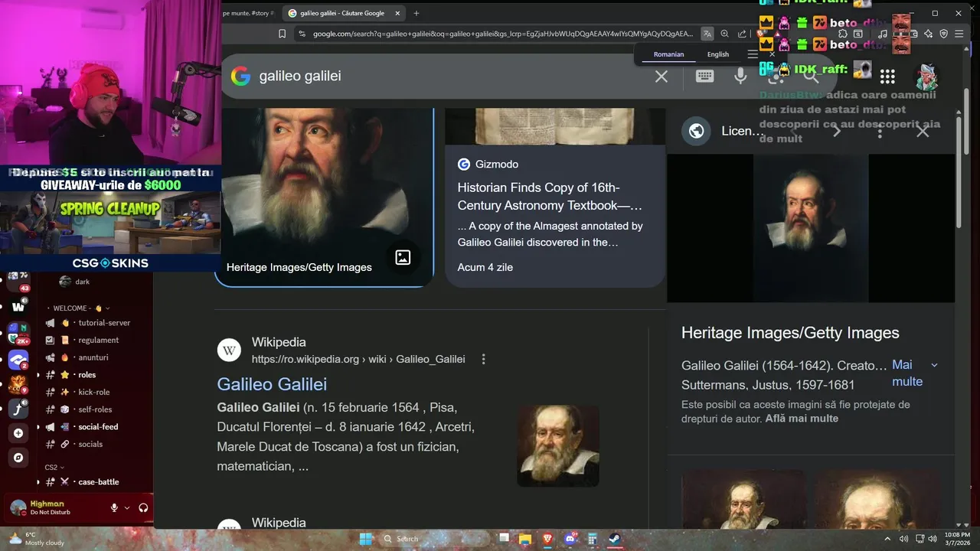Open the globe icon in the image preview panel

tap(696, 131)
